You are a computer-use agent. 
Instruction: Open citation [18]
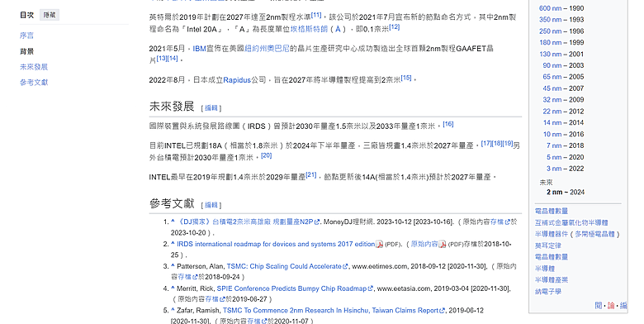(x=497, y=143)
